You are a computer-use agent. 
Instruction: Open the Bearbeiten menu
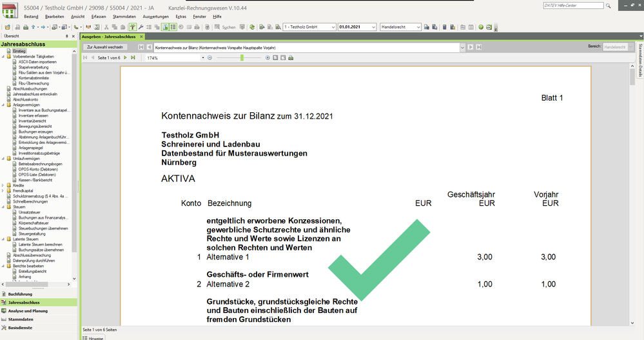click(55, 16)
